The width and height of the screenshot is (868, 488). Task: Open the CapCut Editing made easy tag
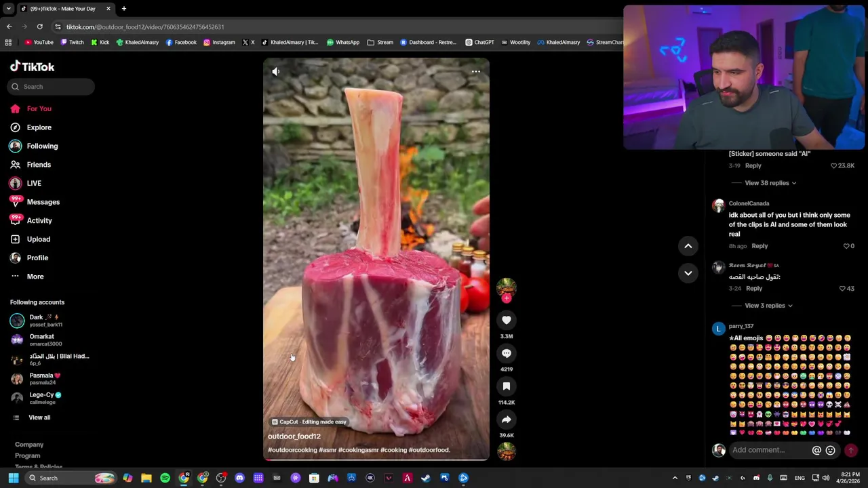[309, 422]
